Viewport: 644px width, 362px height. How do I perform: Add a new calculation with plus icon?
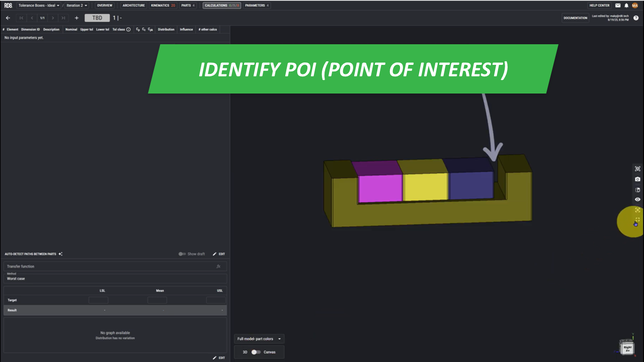click(76, 18)
